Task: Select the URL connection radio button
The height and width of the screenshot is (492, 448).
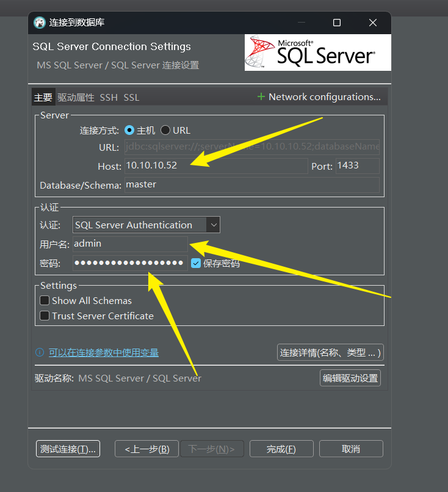Action: tap(165, 130)
